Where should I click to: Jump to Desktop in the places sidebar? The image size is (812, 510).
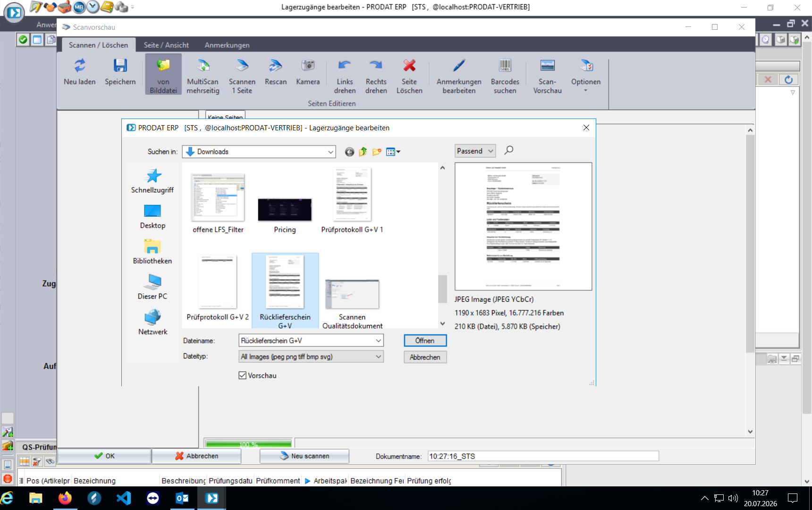click(x=152, y=217)
